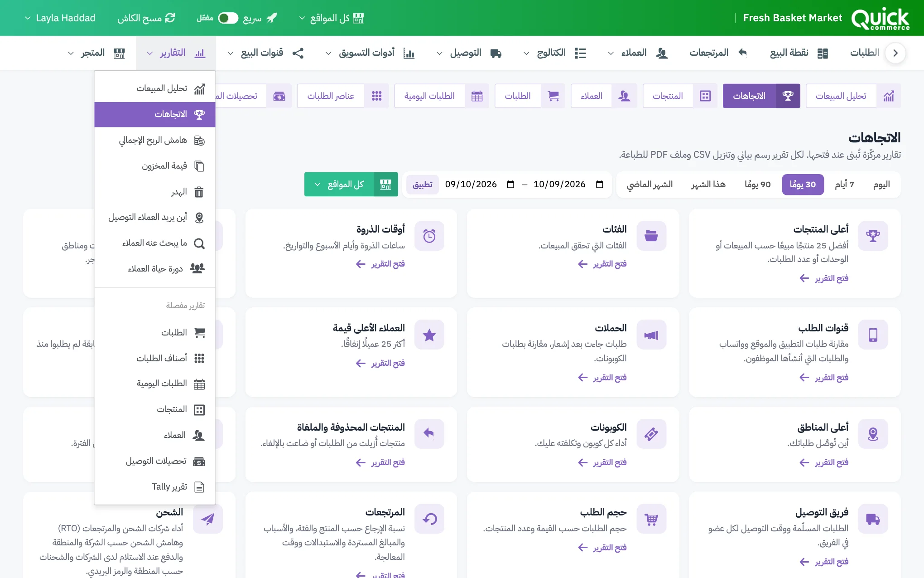924x578 pixels.
Task: Switch to the الطلبات اليومية tab
Action: (x=441, y=96)
